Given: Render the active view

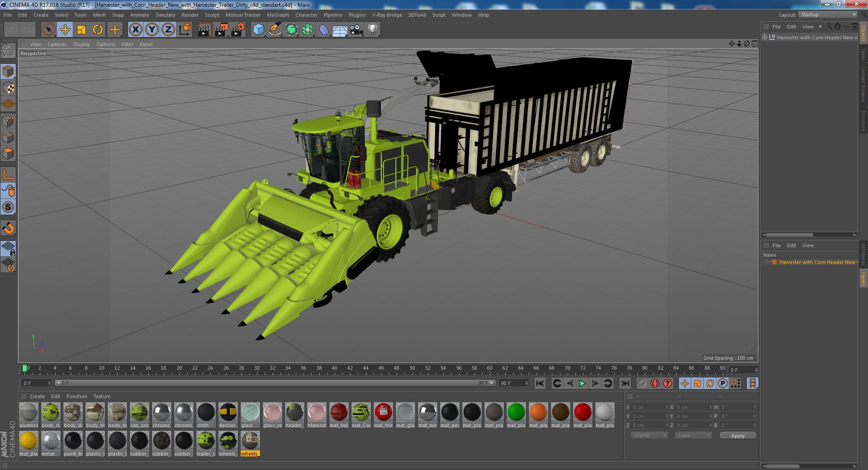Looking at the screenshot, I should (205, 30).
